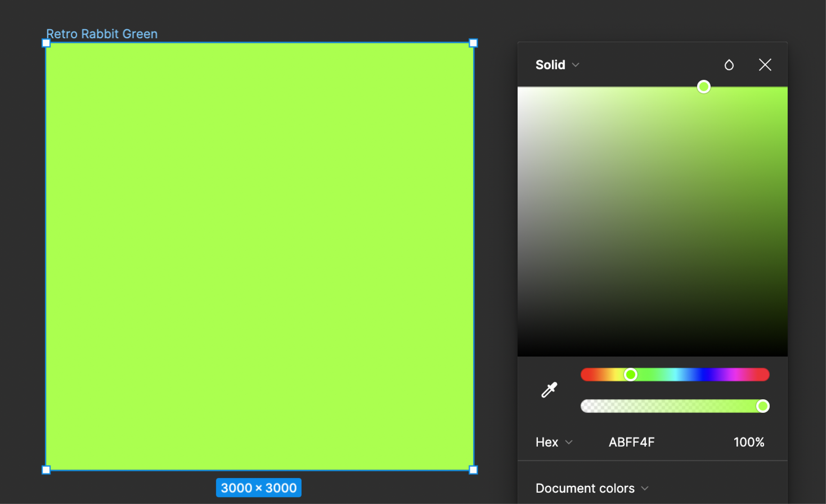
Task: Close the color picker panel
Action: point(765,65)
